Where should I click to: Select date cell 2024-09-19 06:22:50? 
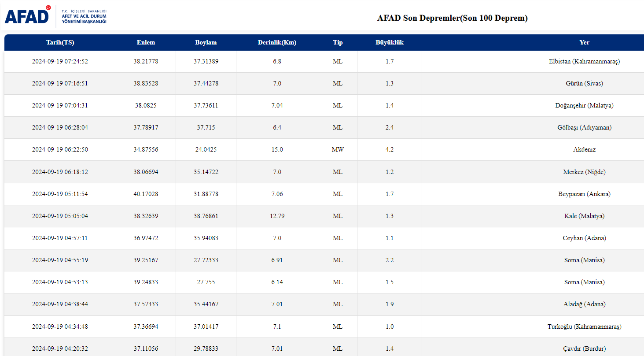(60, 150)
